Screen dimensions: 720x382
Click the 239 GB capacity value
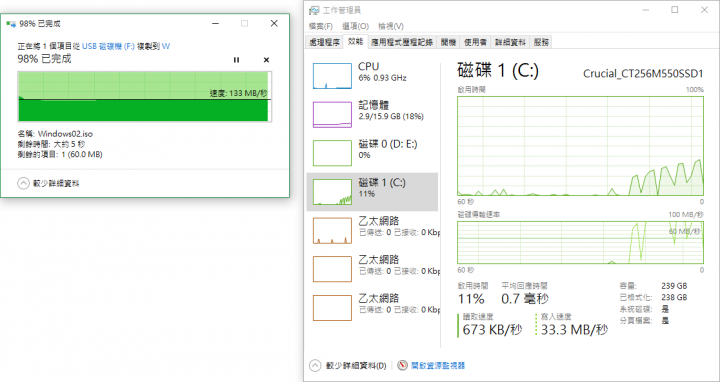point(674,286)
